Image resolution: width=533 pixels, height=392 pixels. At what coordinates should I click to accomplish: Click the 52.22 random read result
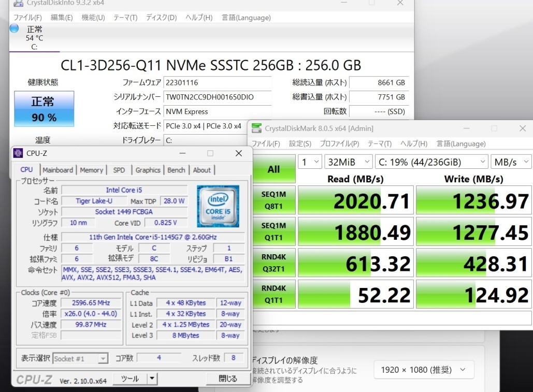356,294
